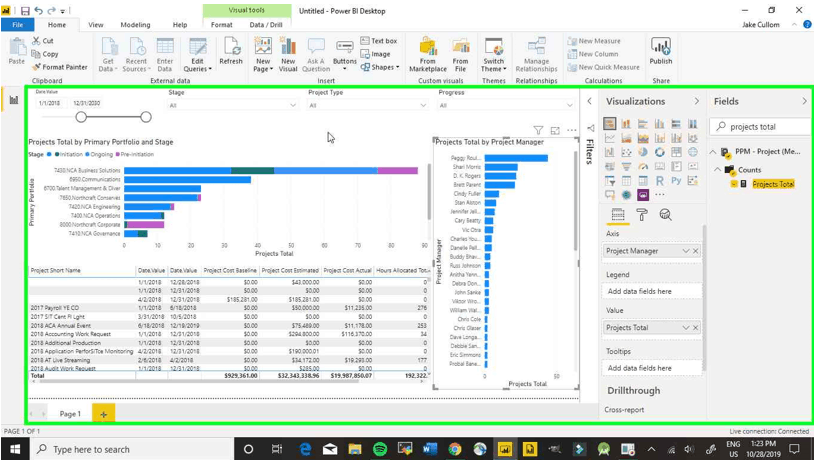The height and width of the screenshot is (462, 816).
Task: Save the report via quick access
Action: [24, 10]
